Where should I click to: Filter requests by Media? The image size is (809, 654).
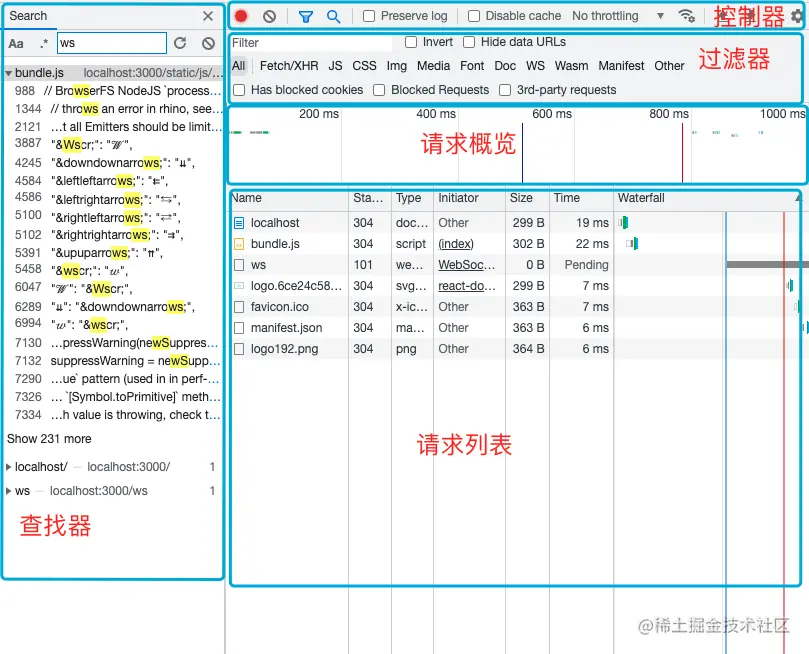click(433, 66)
